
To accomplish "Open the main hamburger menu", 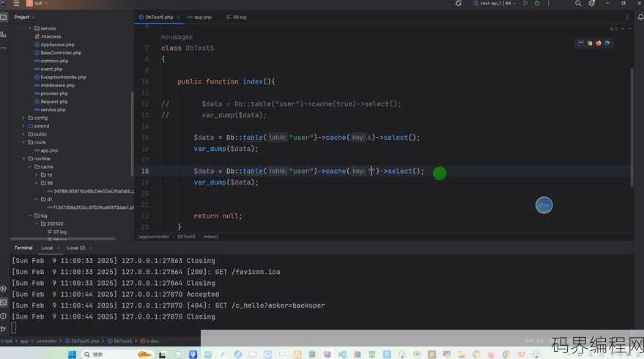I will tap(16, 3).
